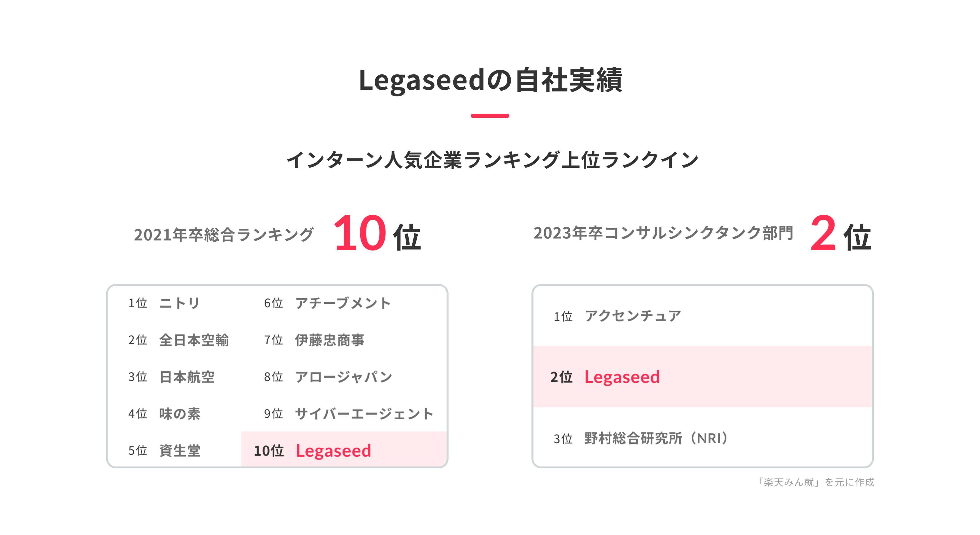Click the 2021年卒総合ランキング heading
980x535 pixels.
click(224, 234)
